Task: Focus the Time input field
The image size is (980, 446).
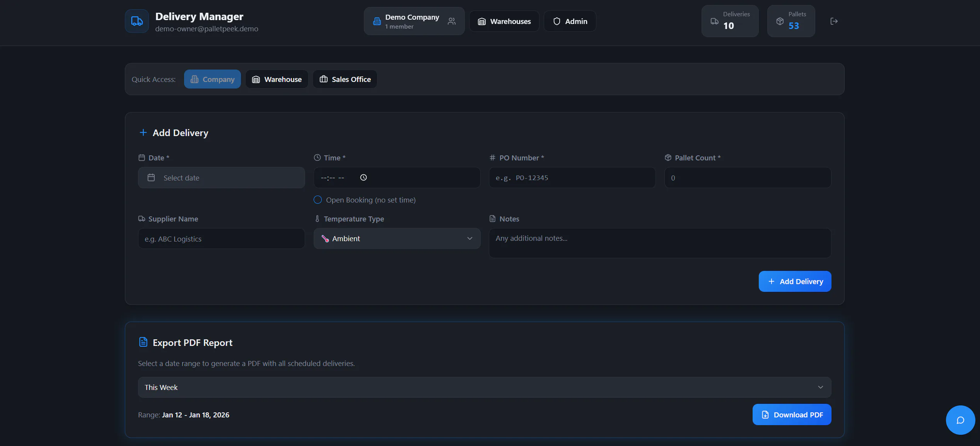Action: (x=397, y=178)
